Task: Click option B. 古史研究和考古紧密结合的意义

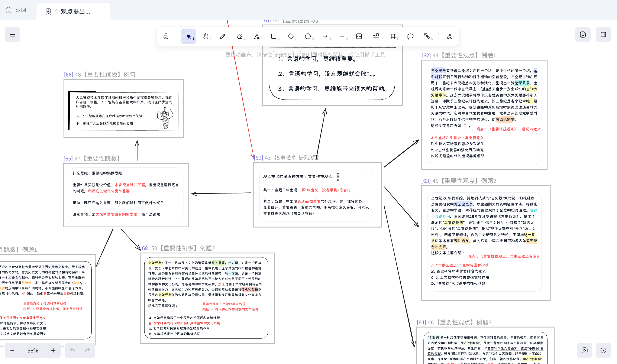Action: point(458,271)
